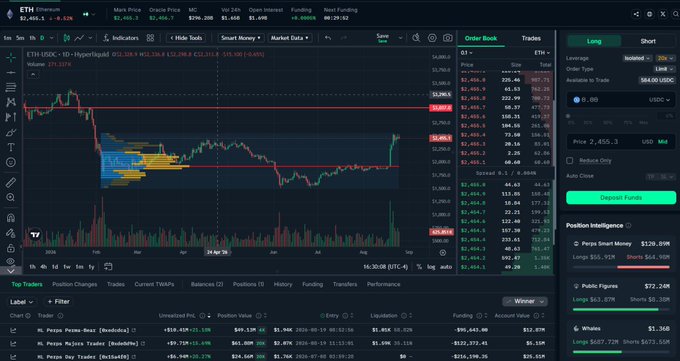This screenshot has height=361, width=680.
Task: Open chart for HL Perps Perma-Bear row
Action: [x=13, y=330]
